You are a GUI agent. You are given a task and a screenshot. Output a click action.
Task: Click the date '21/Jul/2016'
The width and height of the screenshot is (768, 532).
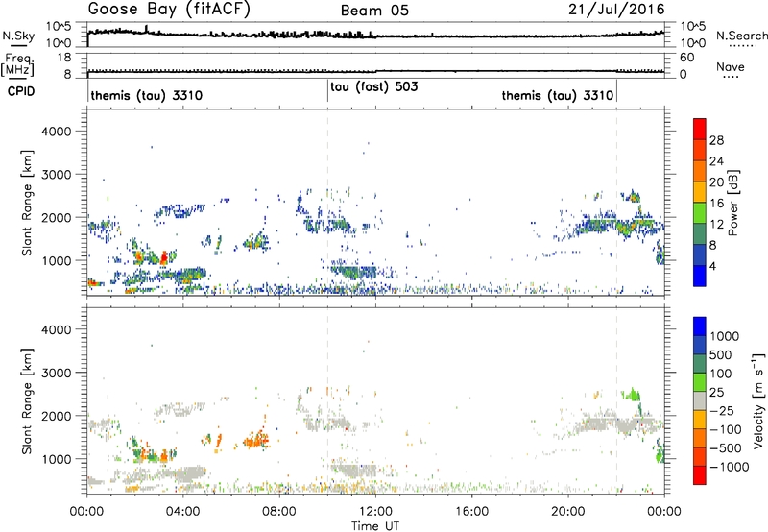click(616, 9)
